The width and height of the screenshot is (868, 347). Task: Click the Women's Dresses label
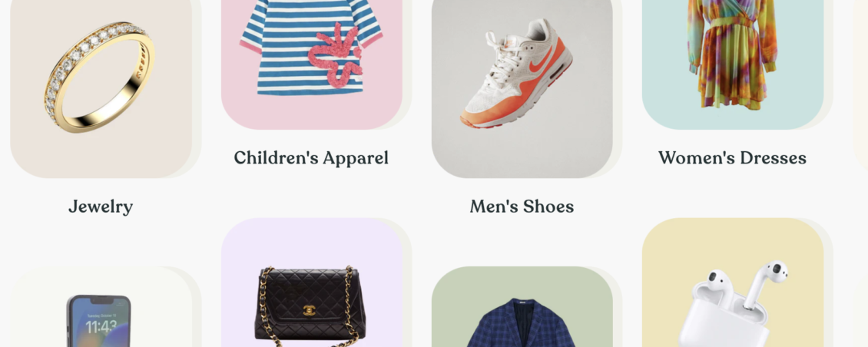click(732, 157)
